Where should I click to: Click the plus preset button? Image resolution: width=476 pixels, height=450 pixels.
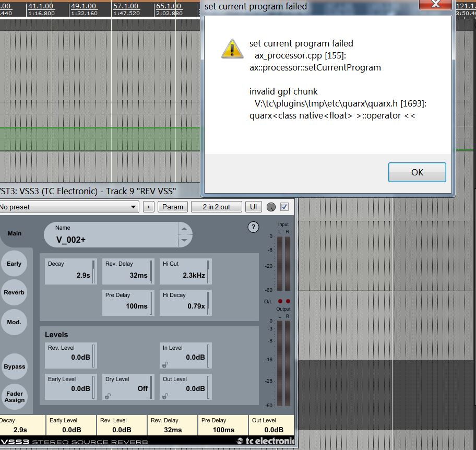click(x=148, y=207)
